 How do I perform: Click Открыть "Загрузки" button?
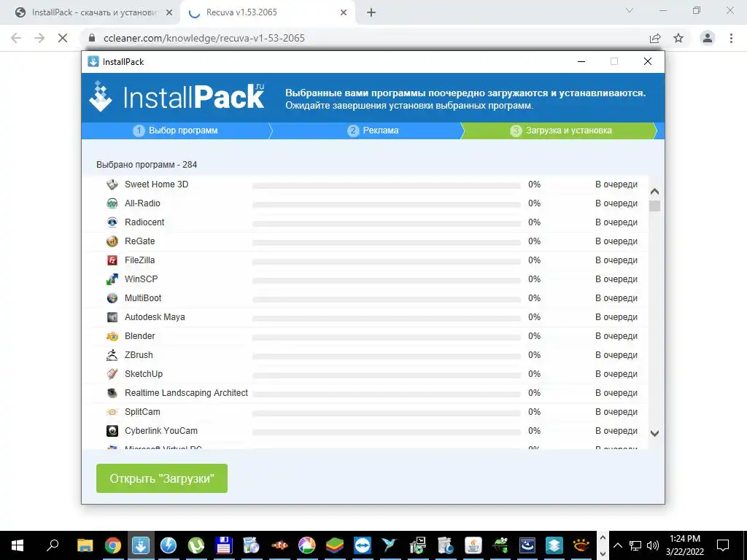(162, 478)
